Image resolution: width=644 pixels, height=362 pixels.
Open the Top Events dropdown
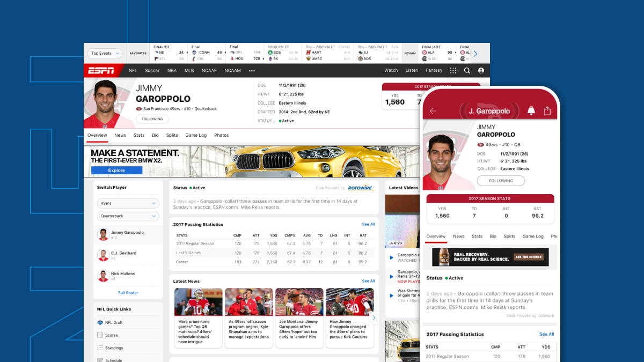105,53
